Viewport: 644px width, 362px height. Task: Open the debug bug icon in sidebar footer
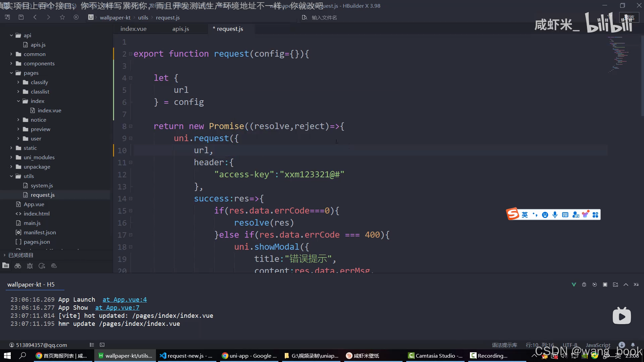click(30, 266)
